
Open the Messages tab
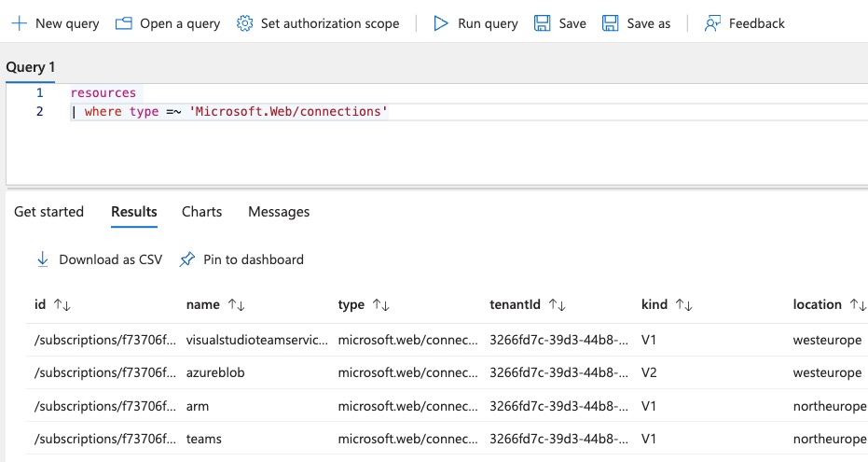coord(278,212)
